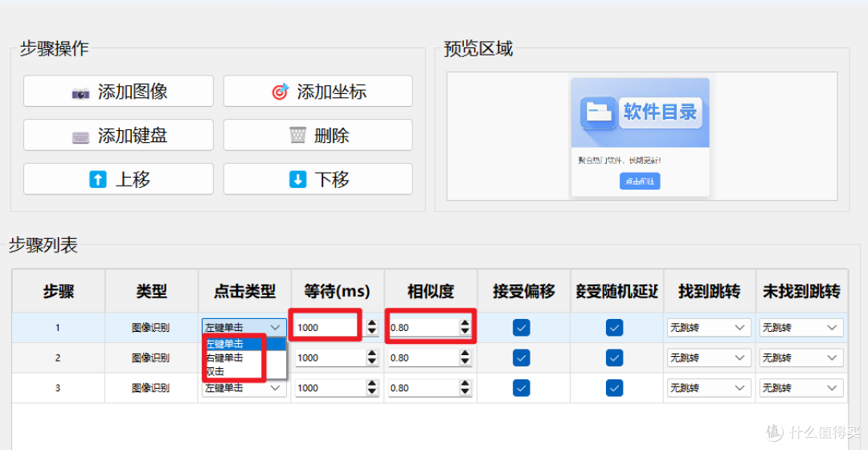Viewport: 868px width, 450px height.
Task: Click the 等待(ms) column header
Action: click(338, 291)
